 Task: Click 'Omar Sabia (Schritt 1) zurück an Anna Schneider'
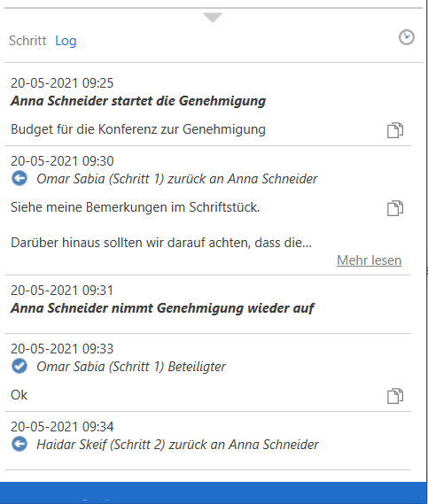coord(177,179)
